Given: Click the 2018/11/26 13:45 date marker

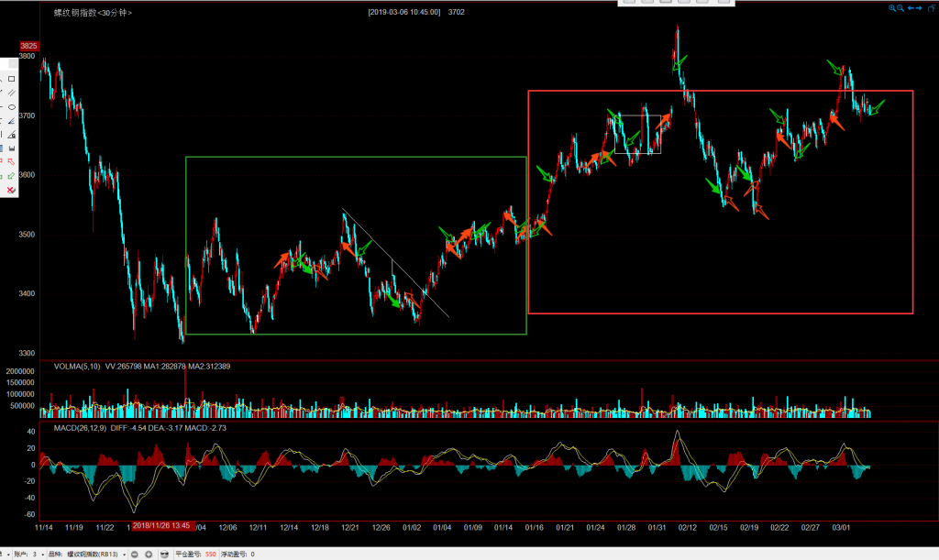Looking at the screenshot, I should click(161, 525).
